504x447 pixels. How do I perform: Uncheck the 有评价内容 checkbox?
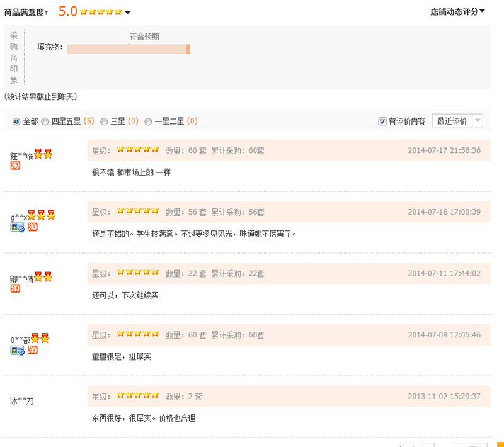382,122
